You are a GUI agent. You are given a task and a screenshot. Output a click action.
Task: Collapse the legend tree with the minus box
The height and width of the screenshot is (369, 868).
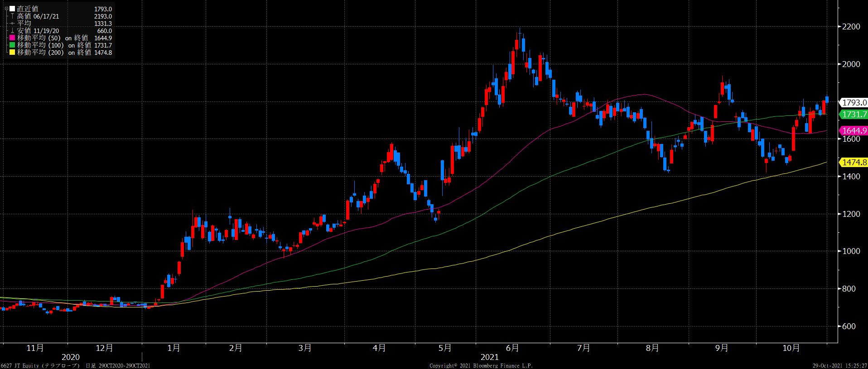click(x=6, y=9)
